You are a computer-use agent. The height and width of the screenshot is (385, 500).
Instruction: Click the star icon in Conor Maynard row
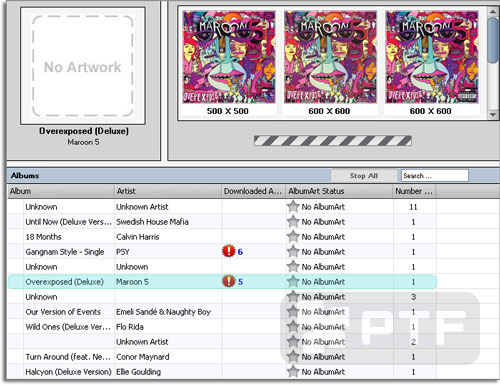pos(293,356)
